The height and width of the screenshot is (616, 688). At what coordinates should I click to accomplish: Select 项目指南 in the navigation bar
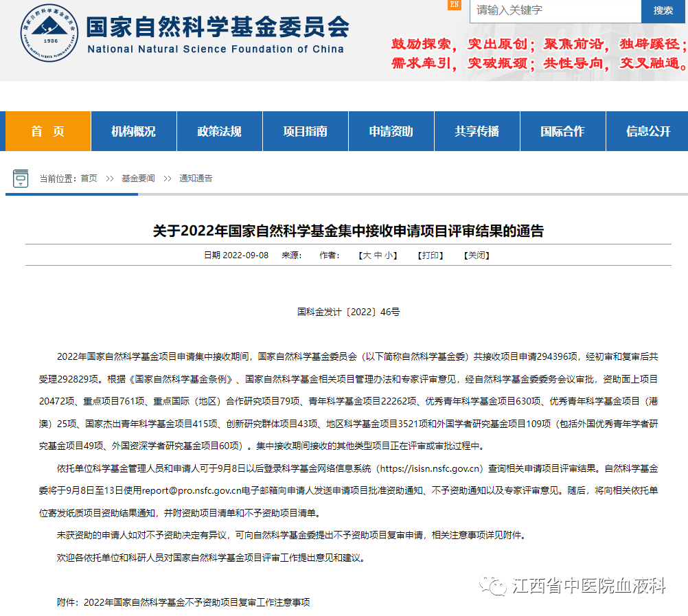305,131
